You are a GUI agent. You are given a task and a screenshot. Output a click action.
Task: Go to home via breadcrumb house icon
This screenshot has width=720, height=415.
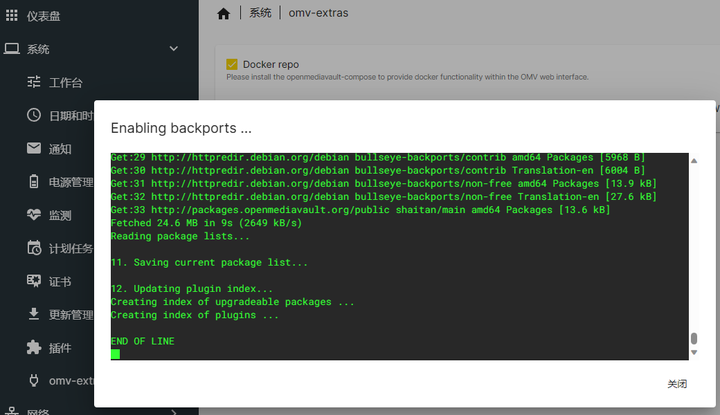click(x=224, y=13)
